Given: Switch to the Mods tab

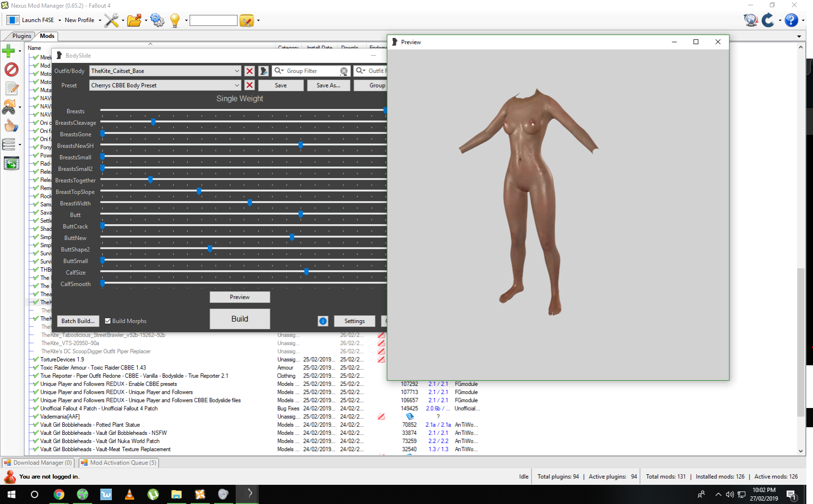Looking at the screenshot, I should [47, 36].
